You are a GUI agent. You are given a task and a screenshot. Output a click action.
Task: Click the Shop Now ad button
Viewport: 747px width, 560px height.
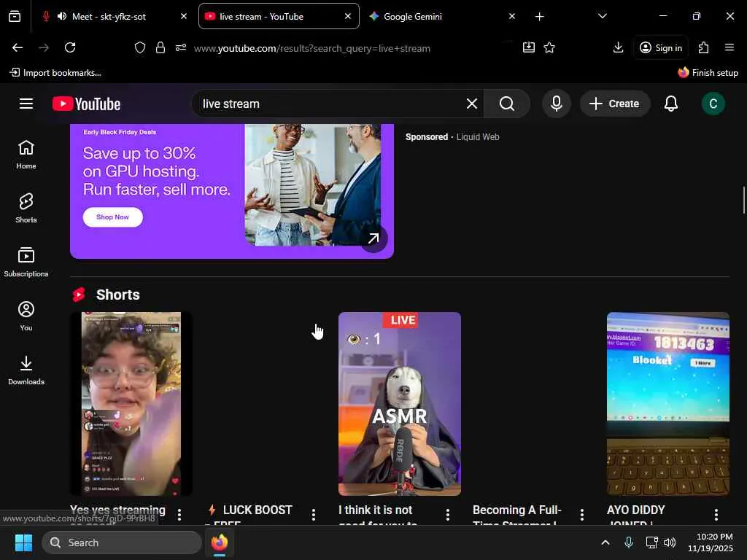[112, 217]
